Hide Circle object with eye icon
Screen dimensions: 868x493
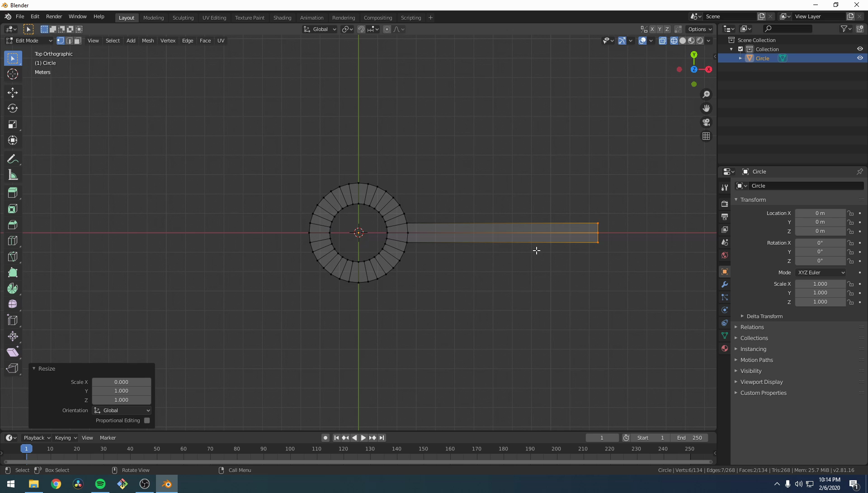click(x=860, y=58)
